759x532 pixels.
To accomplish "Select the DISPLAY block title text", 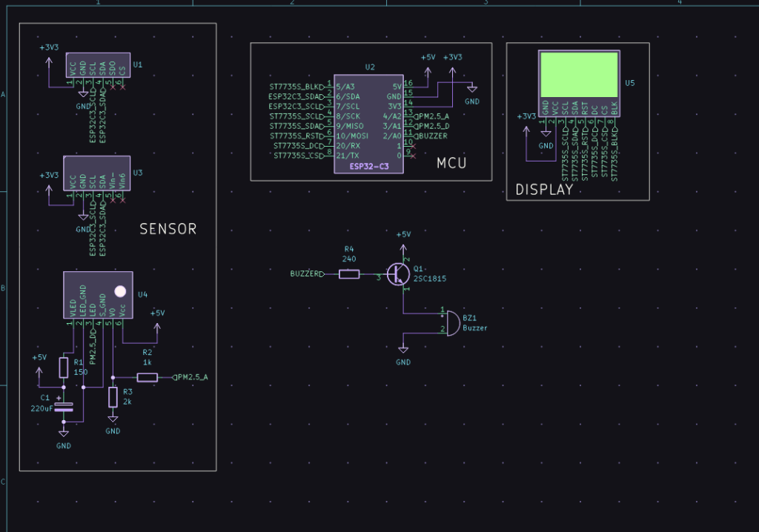I will click(x=544, y=189).
